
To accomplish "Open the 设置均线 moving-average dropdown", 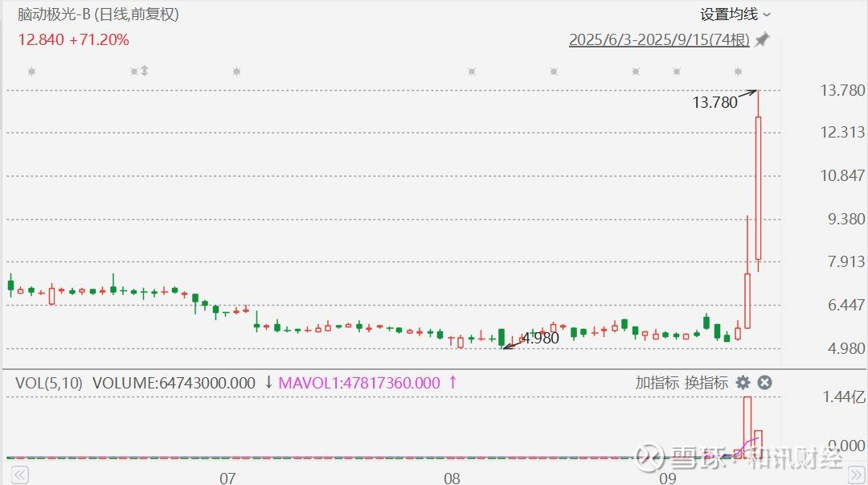I will 735,14.
